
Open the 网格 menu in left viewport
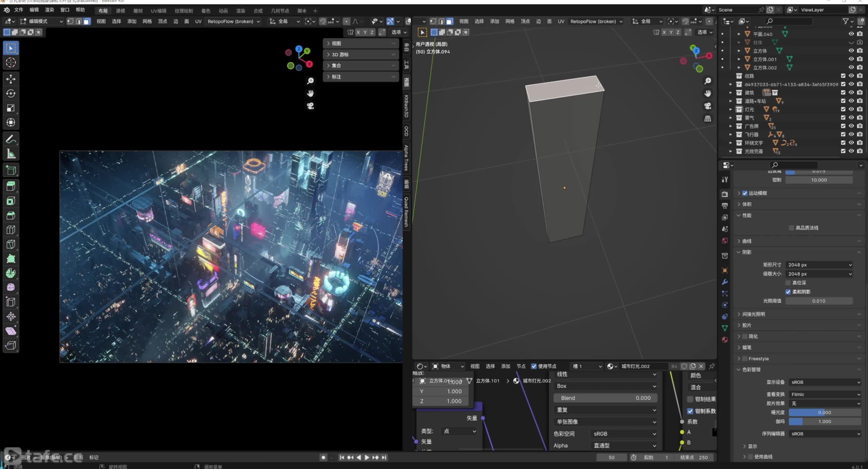pyautogui.click(x=147, y=21)
